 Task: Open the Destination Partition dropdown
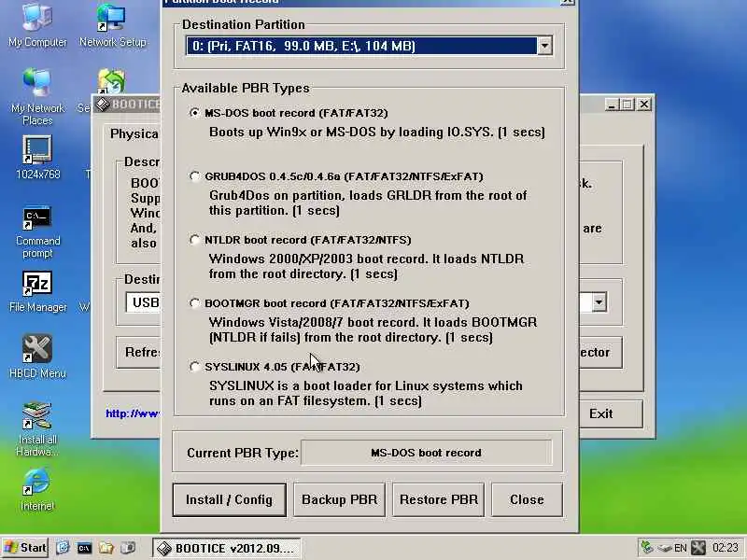pyautogui.click(x=544, y=46)
